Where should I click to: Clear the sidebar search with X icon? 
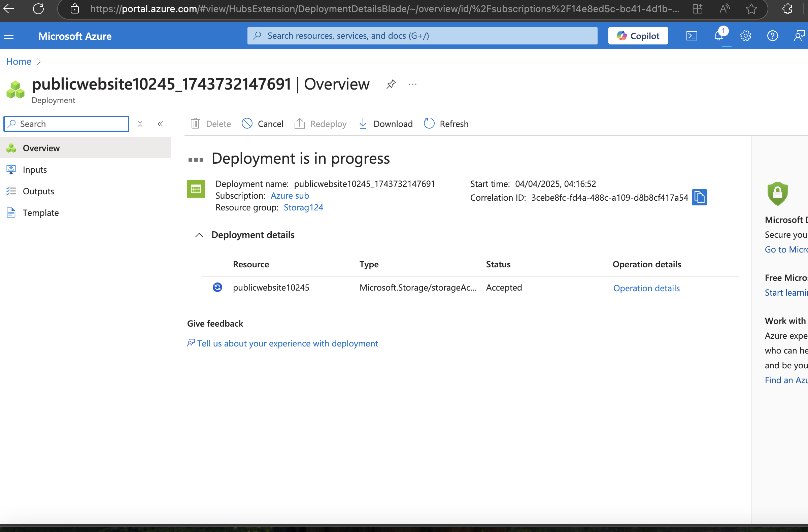click(x=140, y=124)
